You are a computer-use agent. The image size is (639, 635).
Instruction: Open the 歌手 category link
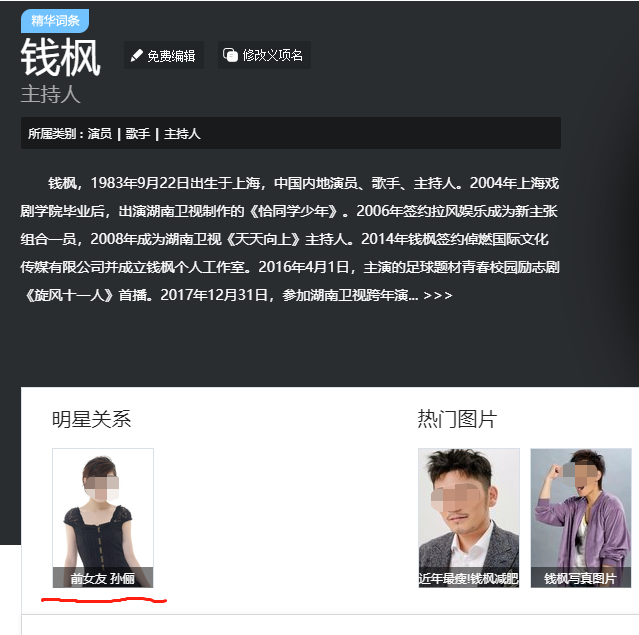click(138, 134)
